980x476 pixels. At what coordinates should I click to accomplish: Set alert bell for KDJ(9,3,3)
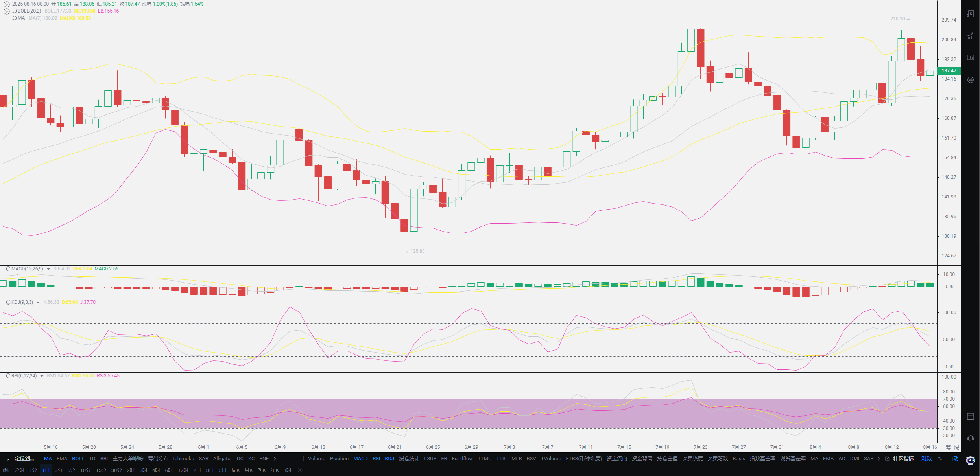tap(8, 302)
